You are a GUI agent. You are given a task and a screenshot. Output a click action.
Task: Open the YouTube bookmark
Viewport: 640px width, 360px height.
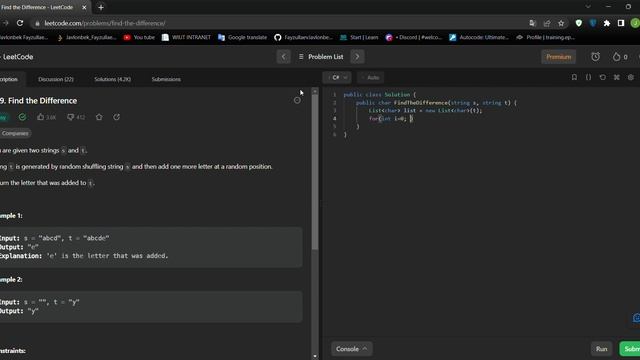click(x=139, y=37)
